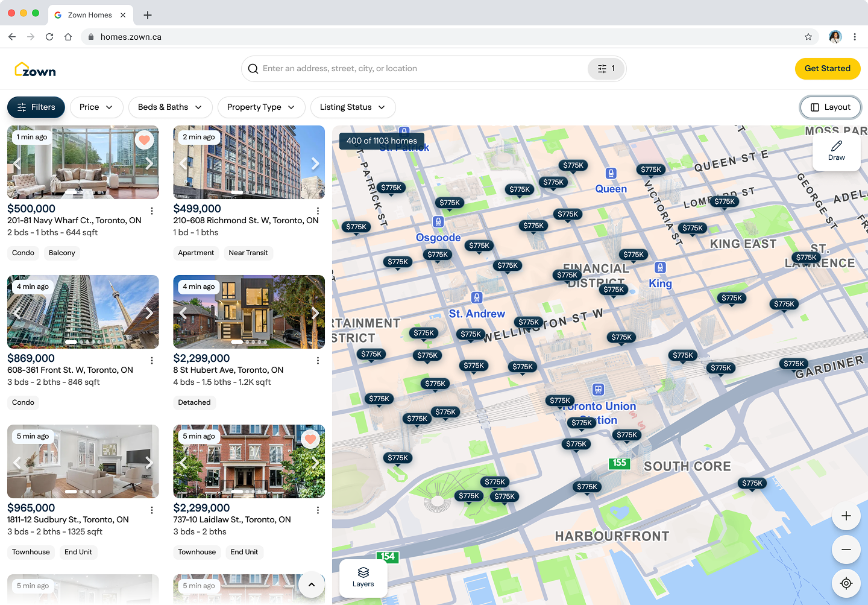Viewport: 868px width, 605px height.
Task: Open the Filters panel
Action: tap(36, 107)
